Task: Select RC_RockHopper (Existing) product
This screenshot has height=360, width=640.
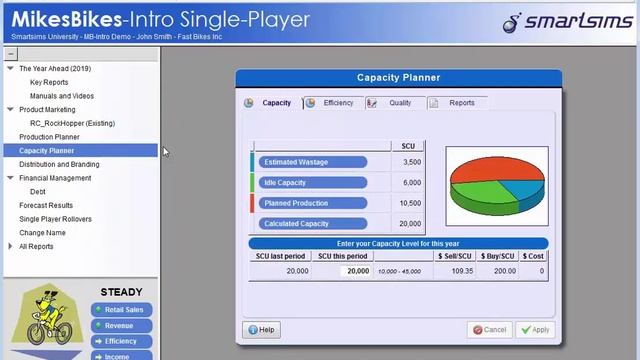Action: (72, 123)
